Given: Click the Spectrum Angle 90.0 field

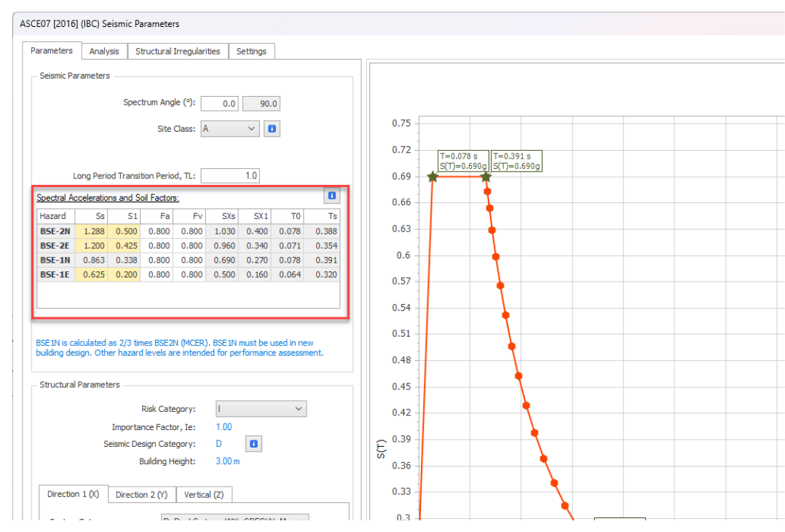Looking at the screenshot, I should pyautogui.click(x=261, y=103).
